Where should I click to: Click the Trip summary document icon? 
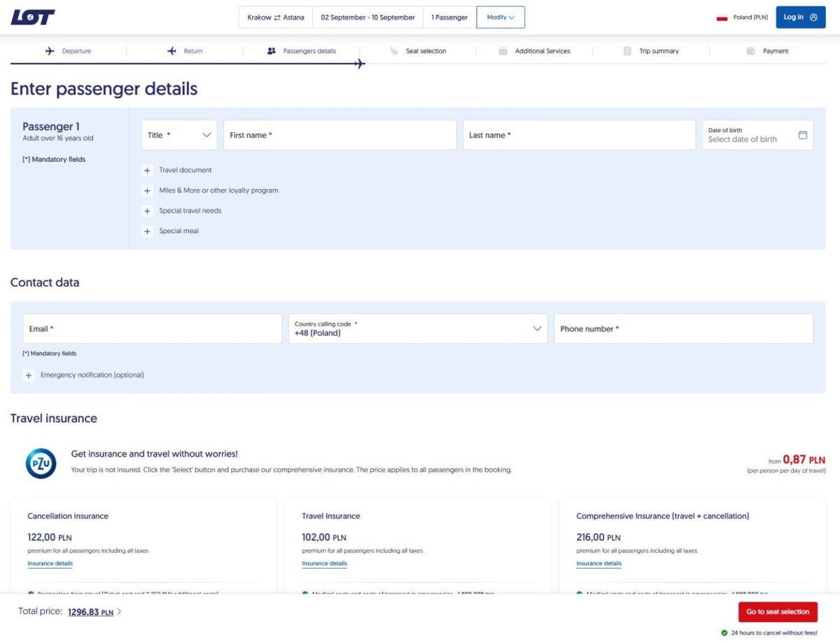coord(627,51)
